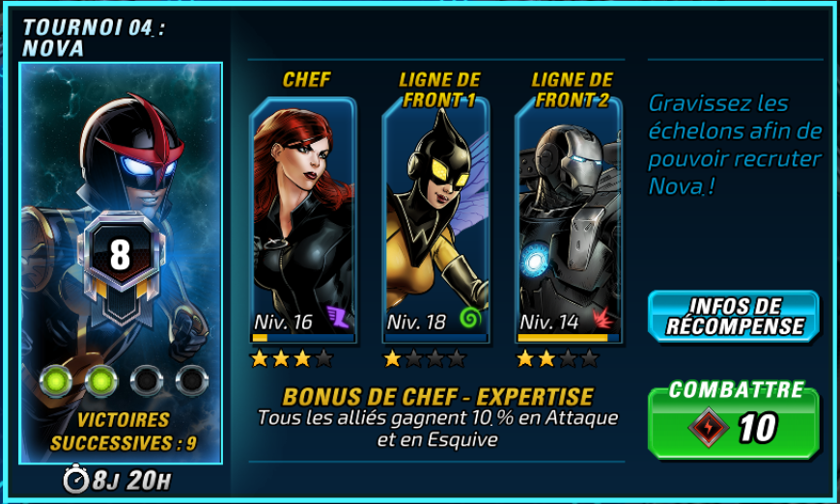
Task: Select the Ligne de Front 1 Wasp card
Action: 436,219
